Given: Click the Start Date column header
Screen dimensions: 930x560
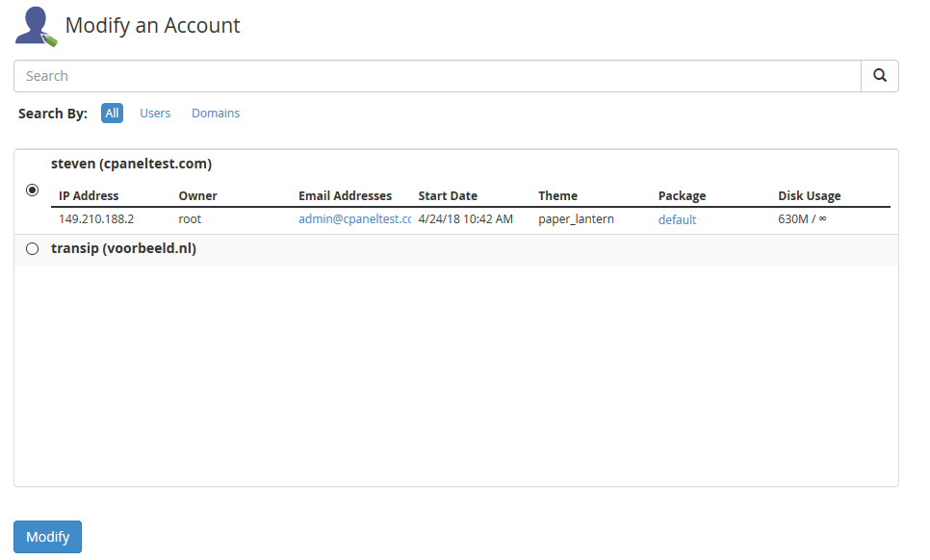Looking at the screenshot, I should click(448, 196).
